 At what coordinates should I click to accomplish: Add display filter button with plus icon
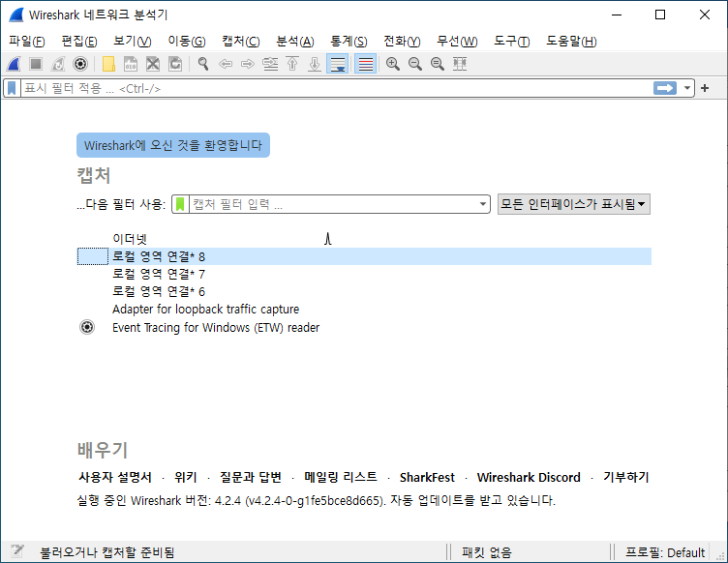[x=705, y=88]
